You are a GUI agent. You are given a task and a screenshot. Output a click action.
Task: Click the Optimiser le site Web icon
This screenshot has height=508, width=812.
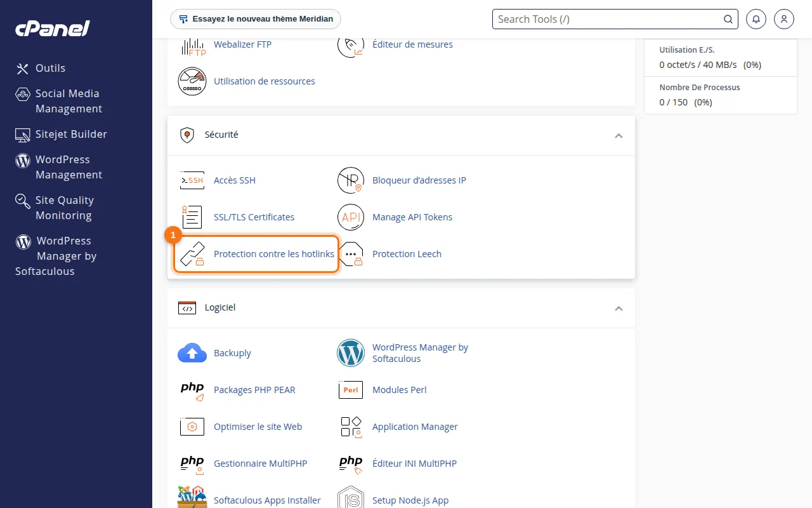tap(192, 427)
